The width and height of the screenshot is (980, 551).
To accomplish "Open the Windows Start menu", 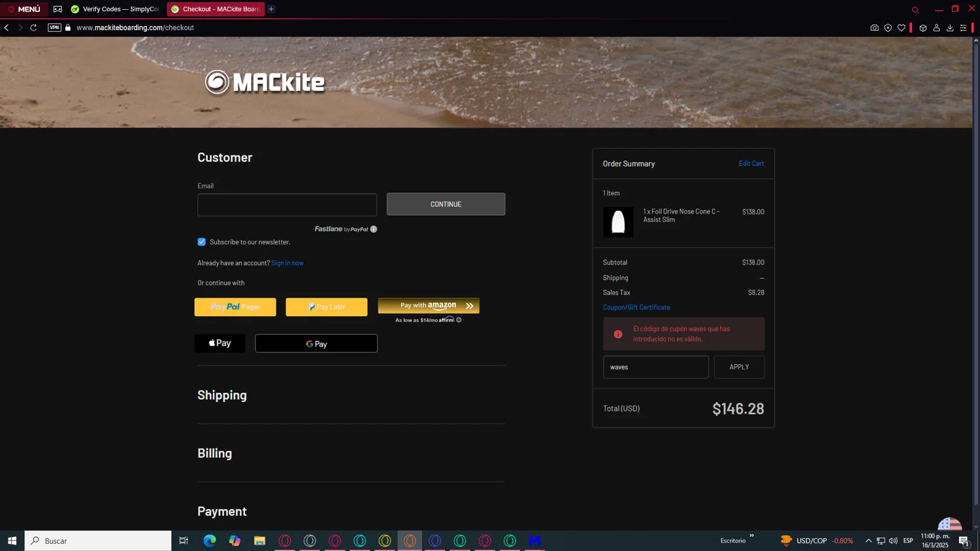I will coord(12,541).
